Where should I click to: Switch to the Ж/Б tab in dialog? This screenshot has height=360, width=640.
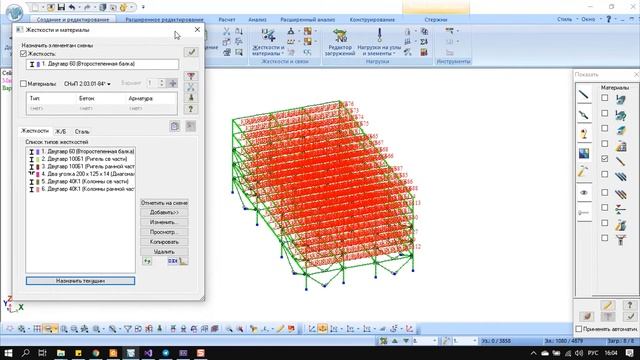60,131
